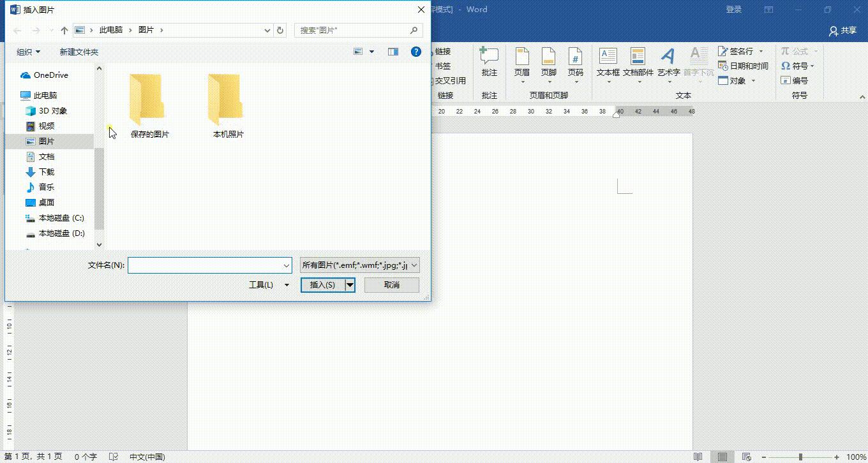This screenshot has width=868, height=463.
Task: Toggle the preview pane in the dialog
Action: [x=393, y=52]
